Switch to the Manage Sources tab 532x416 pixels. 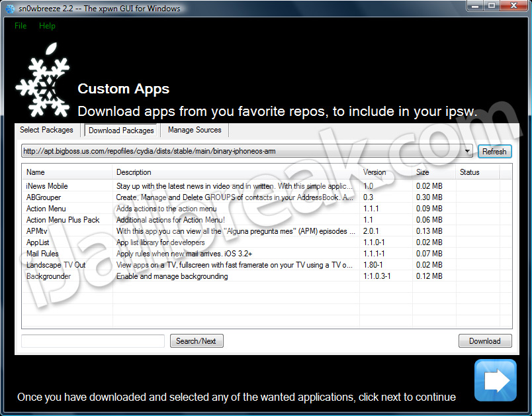[195, 130]
